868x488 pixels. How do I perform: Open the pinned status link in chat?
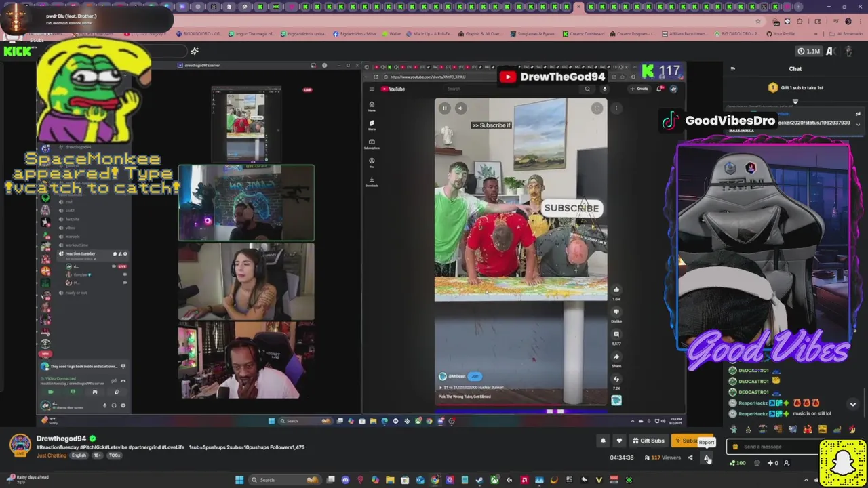pyautogui.click(x=814, y=123)
